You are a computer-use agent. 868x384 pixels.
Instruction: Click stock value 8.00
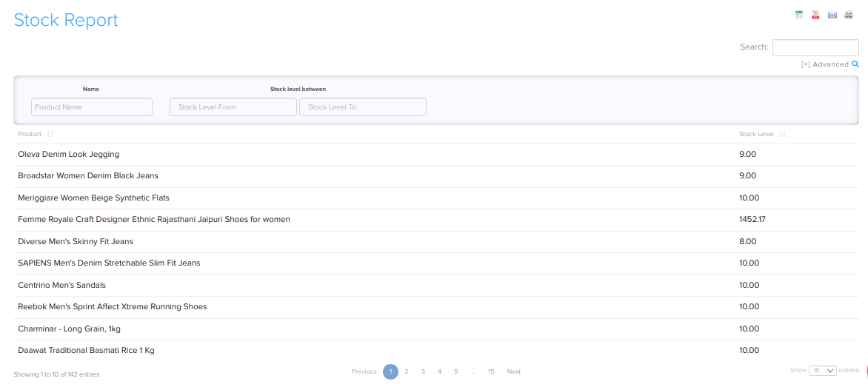pos(747,241)
